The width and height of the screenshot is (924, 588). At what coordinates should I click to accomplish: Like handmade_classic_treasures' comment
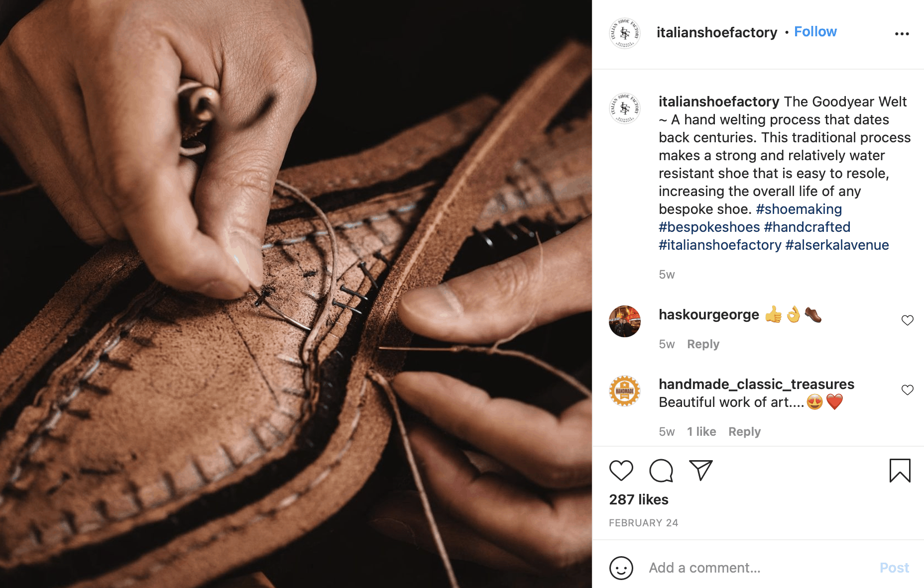click(907, 390)
